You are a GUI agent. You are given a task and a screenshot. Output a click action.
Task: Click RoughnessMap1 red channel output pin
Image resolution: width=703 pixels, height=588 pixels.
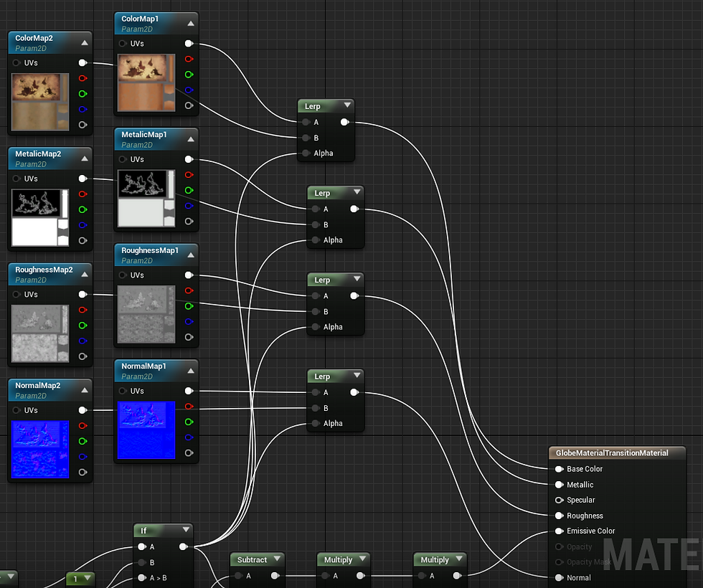[x=189, y=290]
